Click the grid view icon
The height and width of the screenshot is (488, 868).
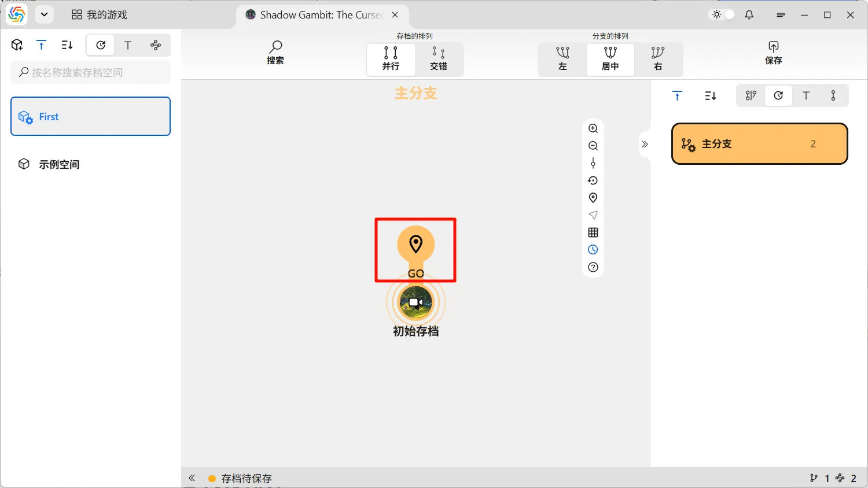593,232
